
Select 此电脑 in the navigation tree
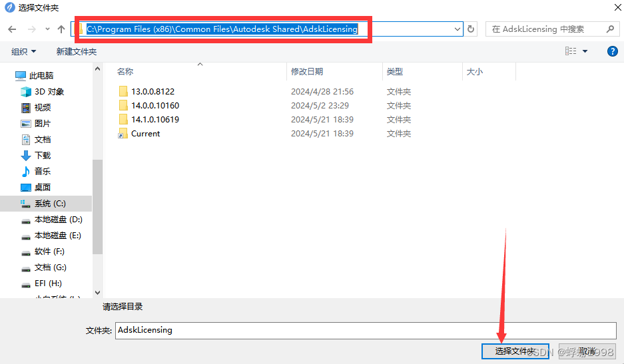41,76
